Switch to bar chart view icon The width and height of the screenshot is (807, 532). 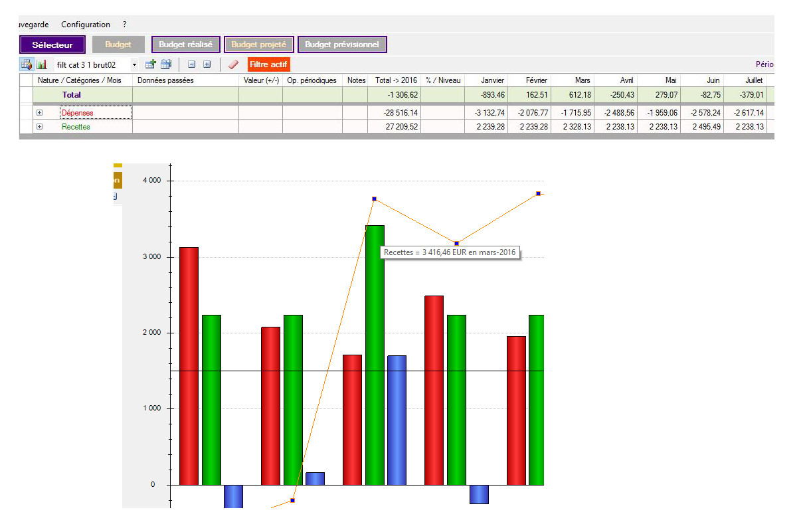[42, 64]
